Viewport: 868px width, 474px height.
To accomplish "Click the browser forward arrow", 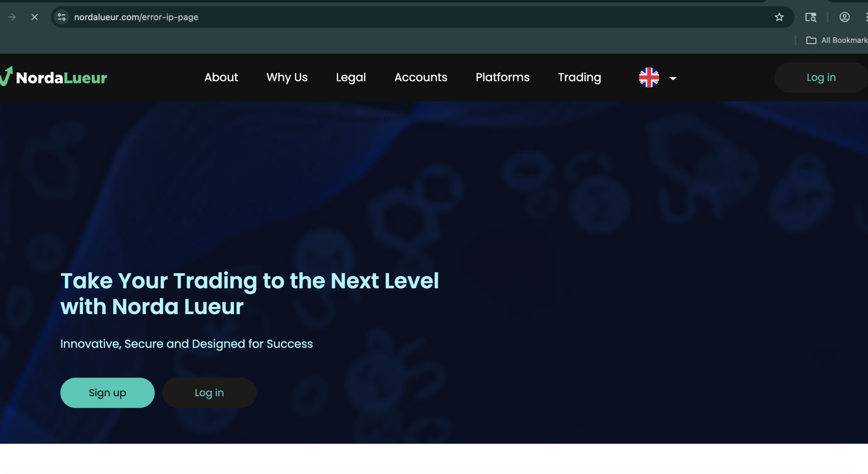I will tap(12, 17).
